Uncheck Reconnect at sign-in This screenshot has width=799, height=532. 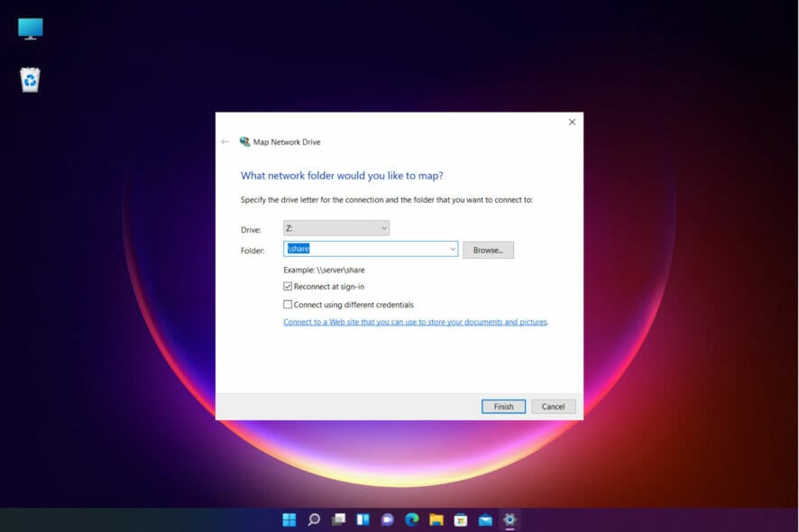click(x=289, y=286)
